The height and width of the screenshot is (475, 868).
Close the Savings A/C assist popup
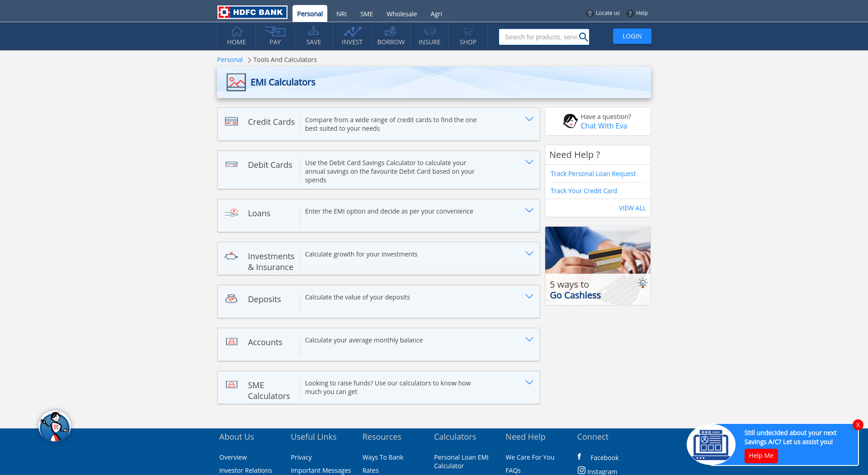coord(858,425)
